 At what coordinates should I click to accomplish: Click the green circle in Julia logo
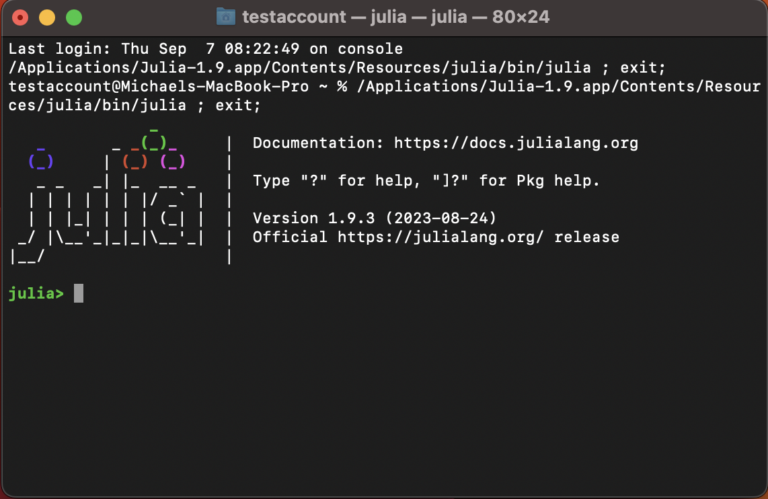154,143
